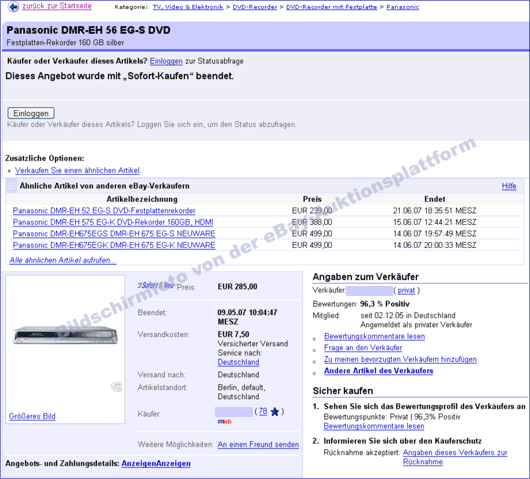530x479 pixels.
Task: Select the shipping cost 'EUR 7,50'
Action: point(233,334)
